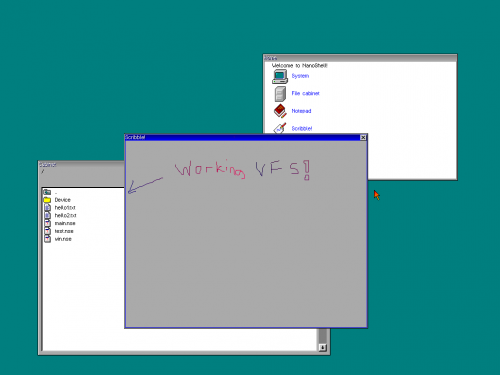The image size is (500, 375).
Task: Click the Cabinet list scrollbar down arrow
Action: (x=322, y=347)
